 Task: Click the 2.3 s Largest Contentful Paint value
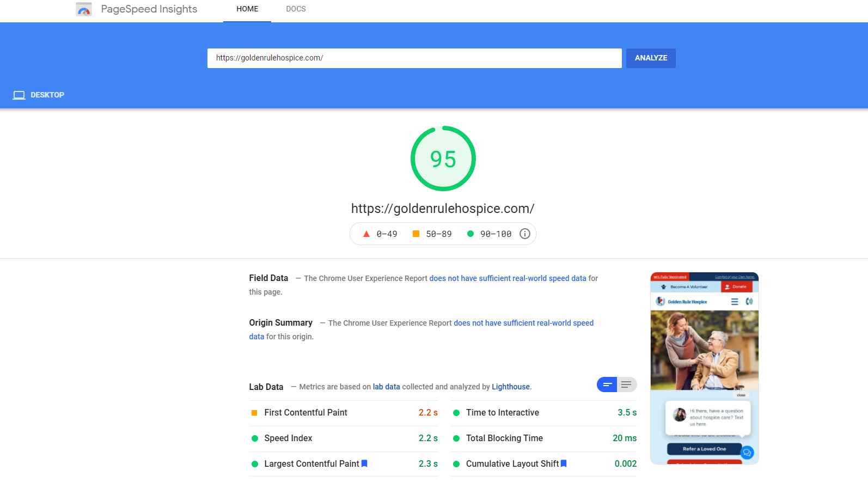coord(428,464)
